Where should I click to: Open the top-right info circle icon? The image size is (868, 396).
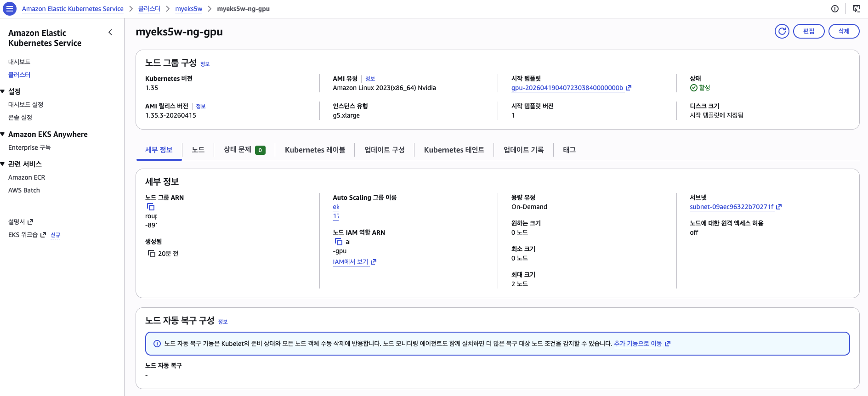tap(835, 9)
